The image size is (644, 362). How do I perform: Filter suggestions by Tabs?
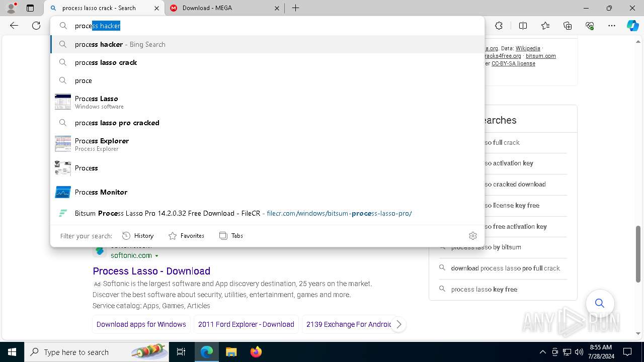(x=231, y=236)
